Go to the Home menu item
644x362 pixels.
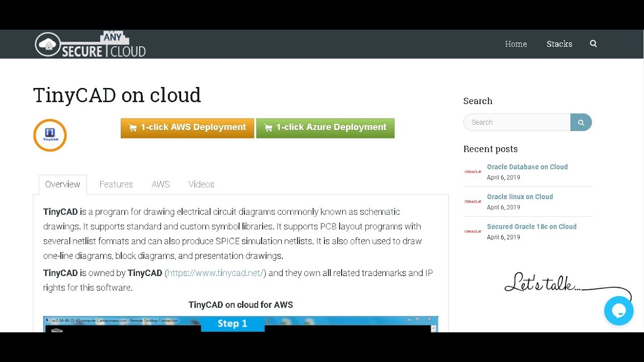pyautogui.click(x=516, y=44)
